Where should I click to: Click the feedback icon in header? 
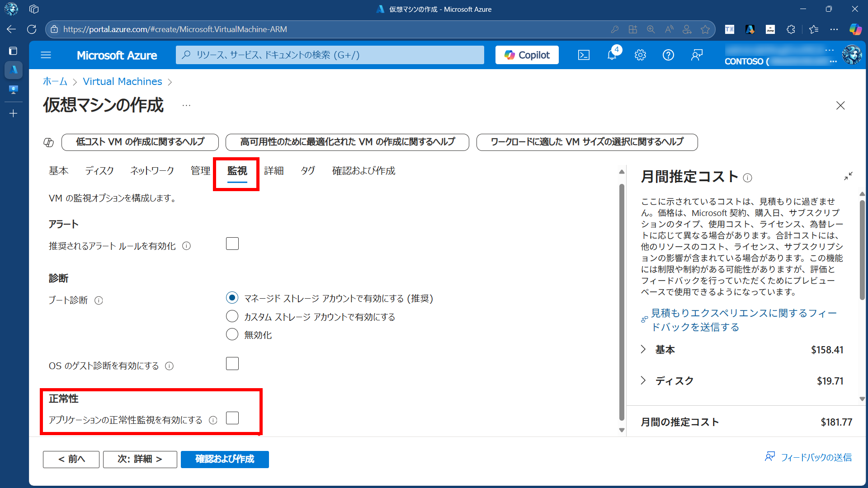point(697,55)
